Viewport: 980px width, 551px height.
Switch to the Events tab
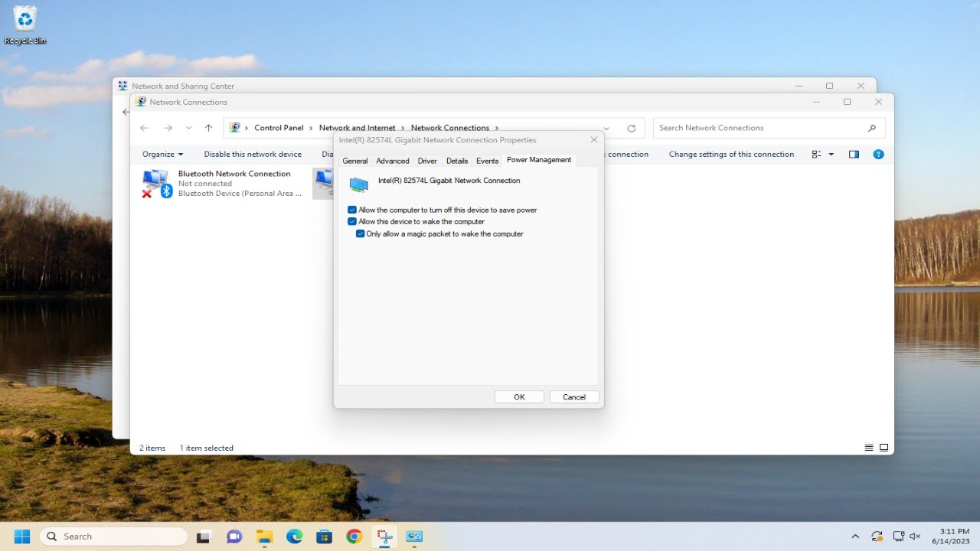point(487,161)
